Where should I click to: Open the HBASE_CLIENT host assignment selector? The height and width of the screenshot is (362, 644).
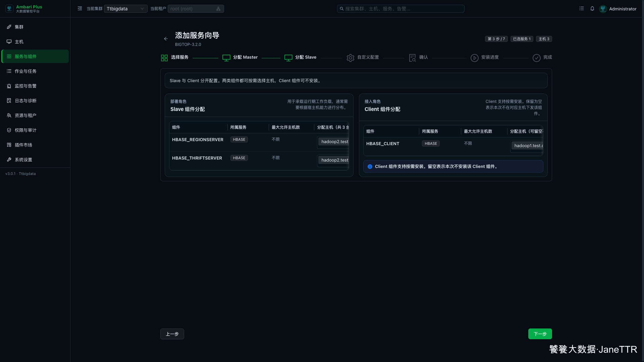(x=527, y=146)
